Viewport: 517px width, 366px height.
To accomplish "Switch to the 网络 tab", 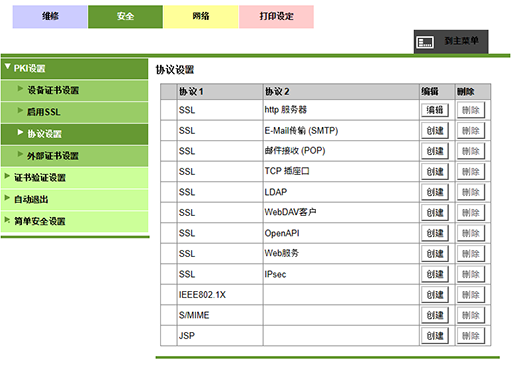I will [x=201, y=16].
